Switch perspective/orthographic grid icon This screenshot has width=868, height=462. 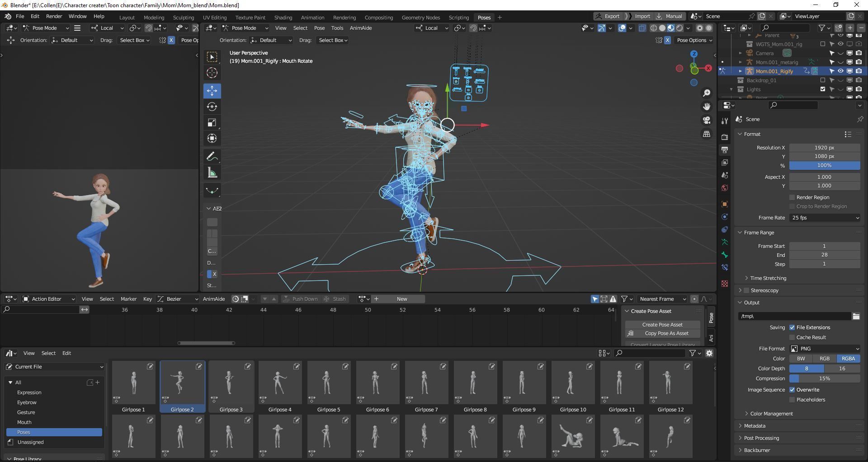pyautogui.click(x=707, y=134)
